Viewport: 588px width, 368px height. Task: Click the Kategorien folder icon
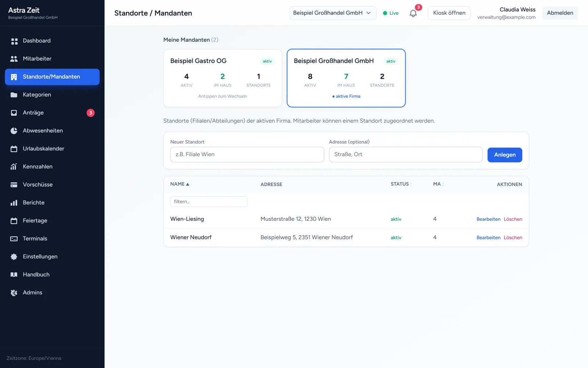pos(14,95)
